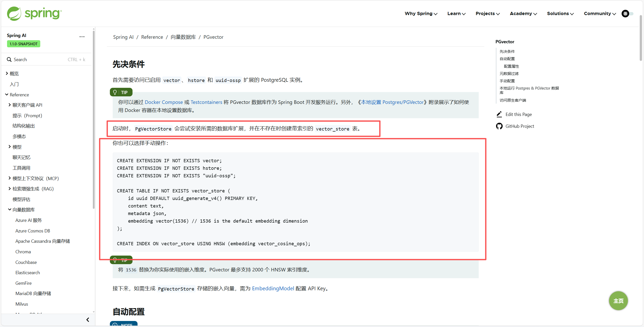The image size is (644, 327).
Task: Collapse sidebar with the left chevron icon
Action: coord(88,320)
